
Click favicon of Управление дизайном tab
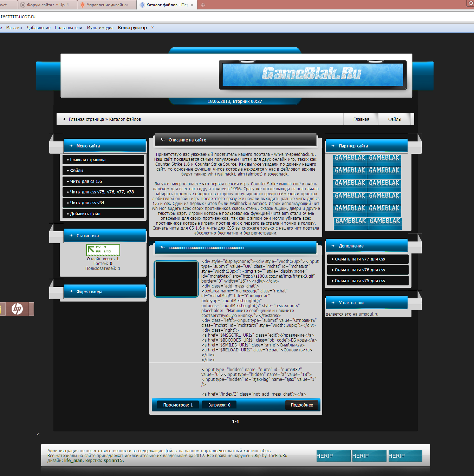[83, 5]
